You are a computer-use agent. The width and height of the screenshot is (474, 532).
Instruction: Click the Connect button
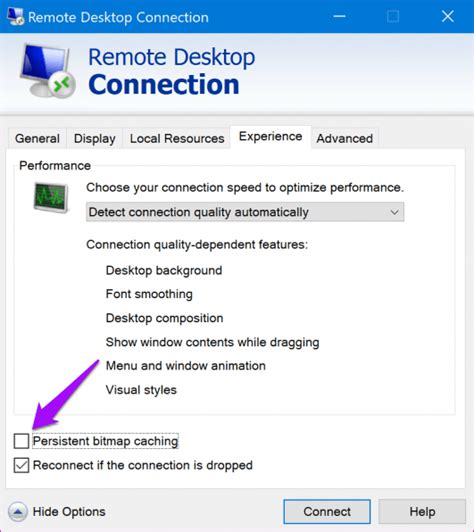[327, 512]
